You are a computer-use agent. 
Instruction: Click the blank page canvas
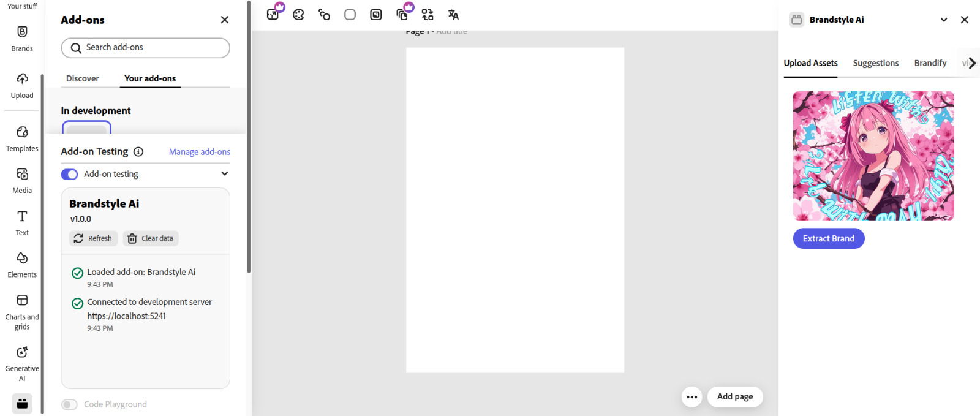(515, 210)
